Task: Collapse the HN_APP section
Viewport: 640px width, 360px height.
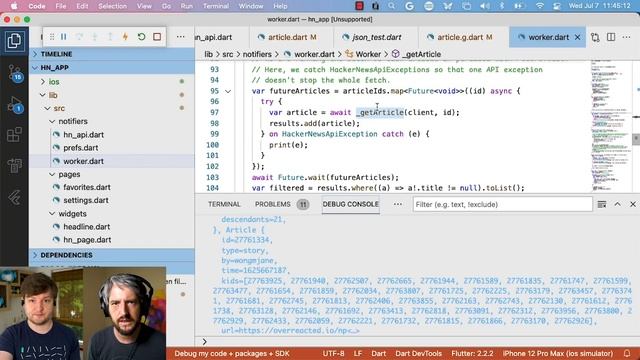Action: click(x=112, y=67)
